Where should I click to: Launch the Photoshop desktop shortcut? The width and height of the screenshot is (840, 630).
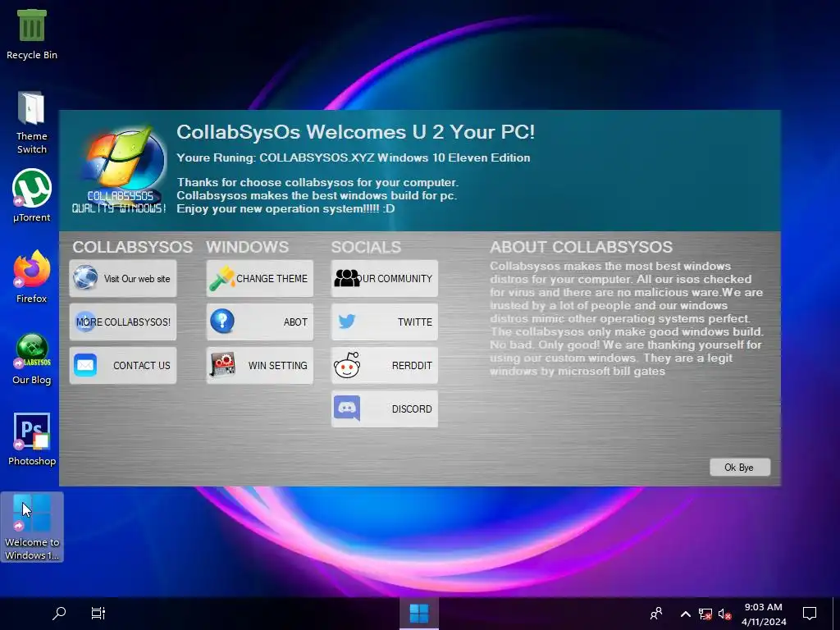(x=32, y=440)
